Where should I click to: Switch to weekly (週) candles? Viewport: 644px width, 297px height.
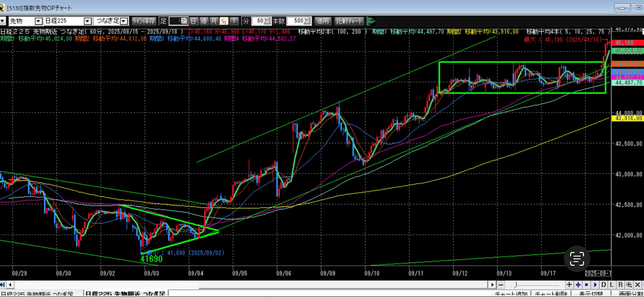pos(203,21)
